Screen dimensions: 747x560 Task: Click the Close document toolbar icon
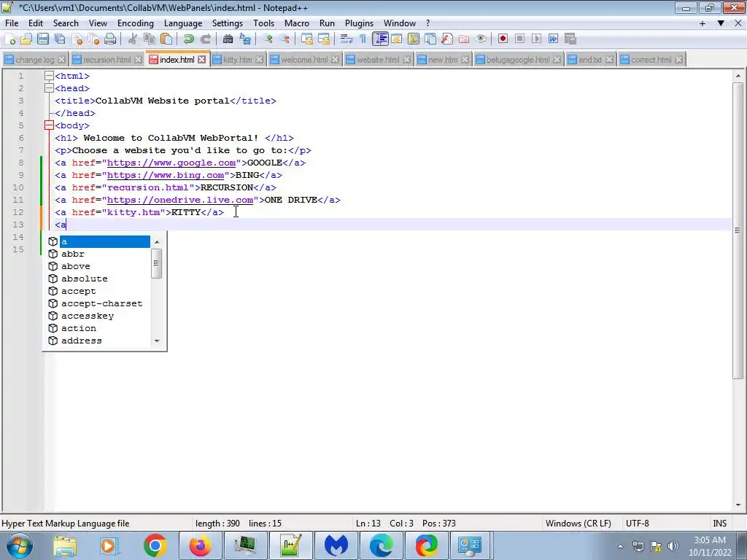coord(77,39)
